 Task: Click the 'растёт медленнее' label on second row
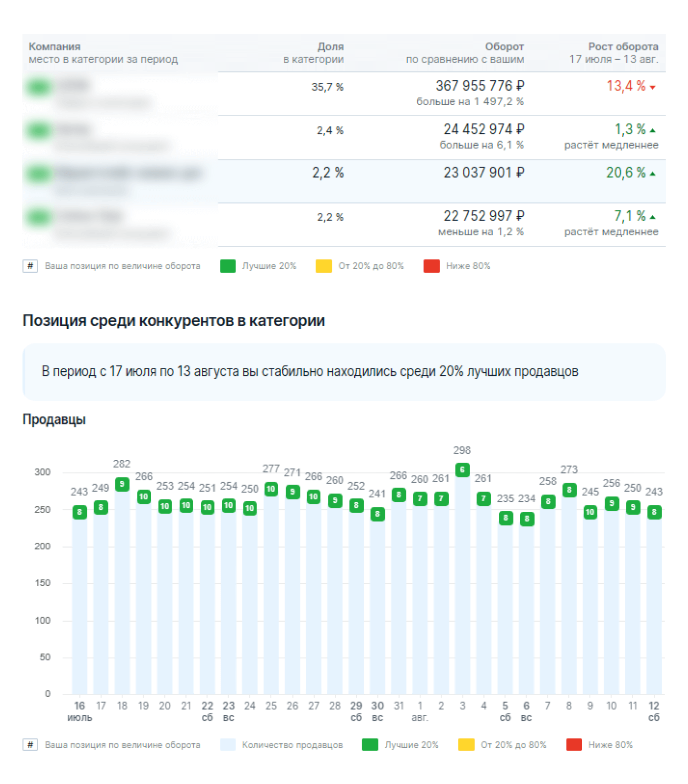pos(612,145)
